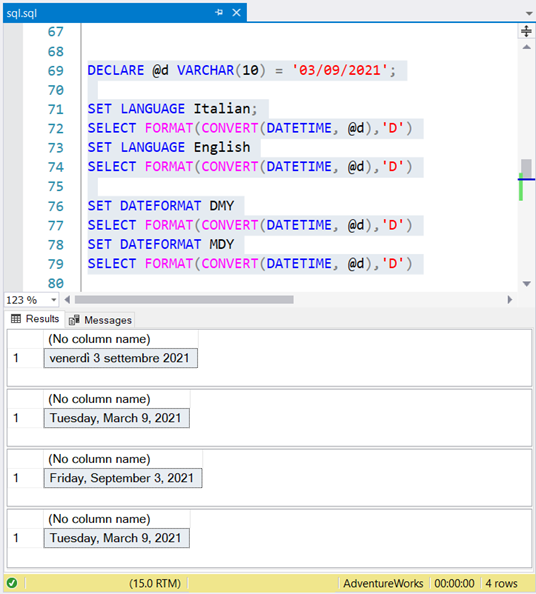Click the 00:00:00 elapsed time entry

454,583
